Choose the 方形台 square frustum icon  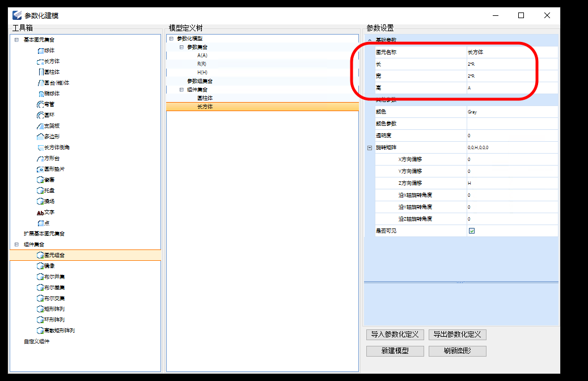pyautogui.click(x=40, y=159)
